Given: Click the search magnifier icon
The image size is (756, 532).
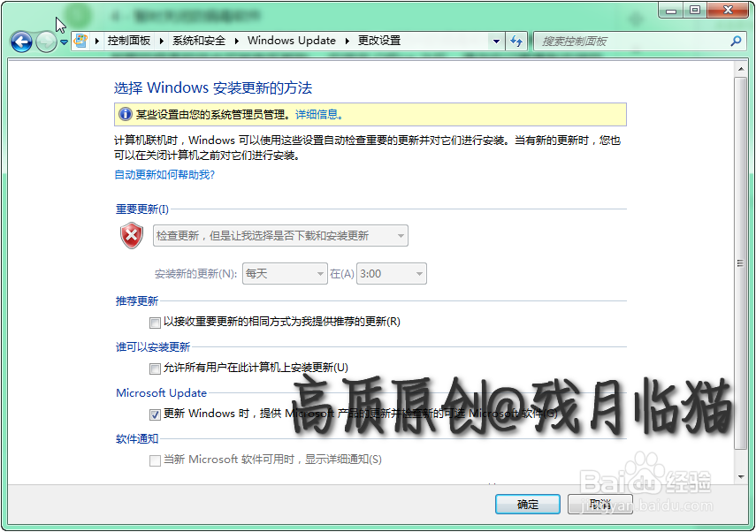Looking at the screenshot, I should pos(736,42).
